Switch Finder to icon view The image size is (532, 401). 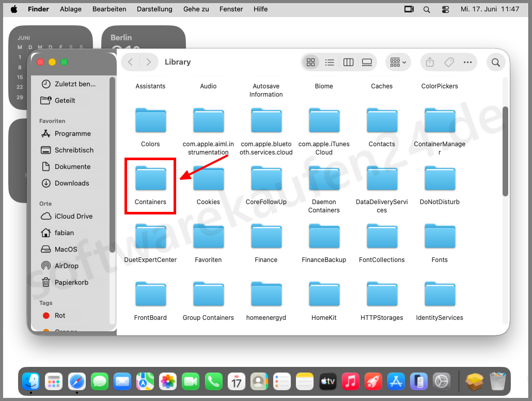click(x=310, y=62)
